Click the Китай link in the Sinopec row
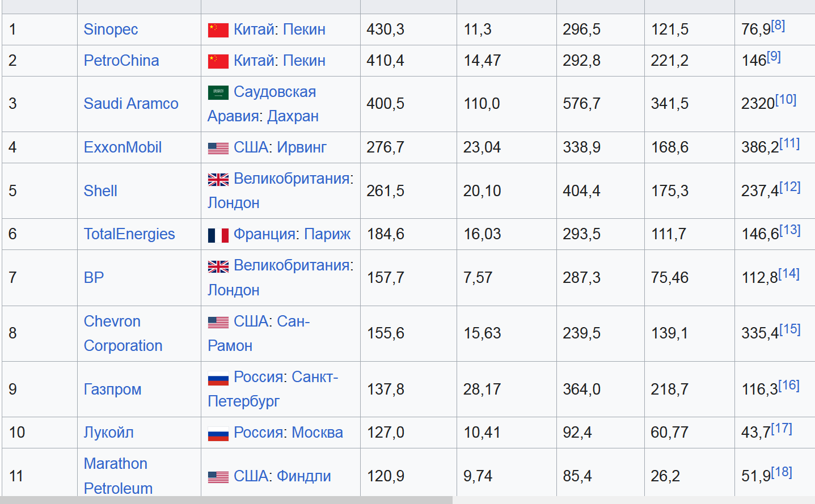815x504 pixels. pyautogui.click(x=254, y=29)
